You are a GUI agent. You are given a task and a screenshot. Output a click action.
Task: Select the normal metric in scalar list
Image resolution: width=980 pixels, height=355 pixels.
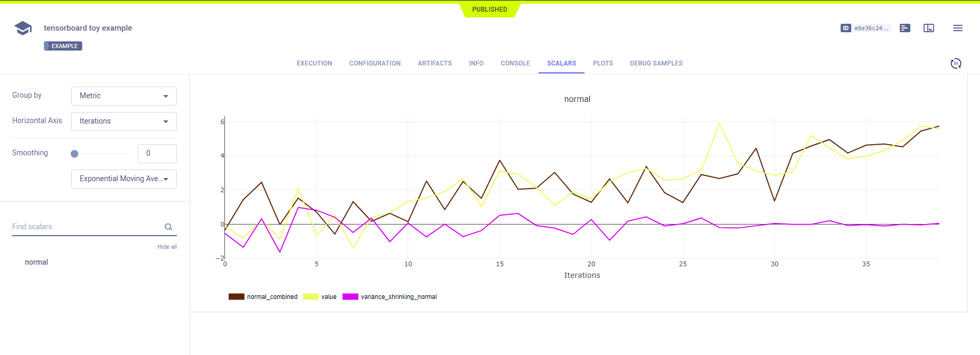pos(36,262)
